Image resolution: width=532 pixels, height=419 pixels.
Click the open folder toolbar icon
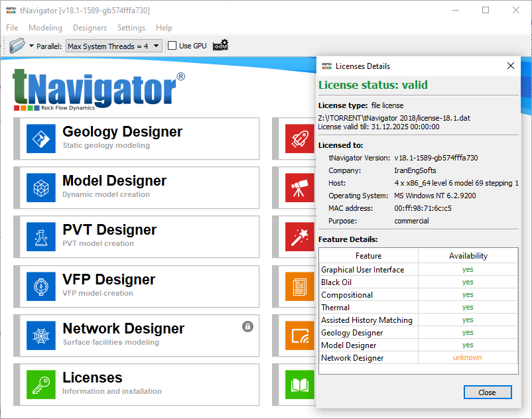(17, 46)
